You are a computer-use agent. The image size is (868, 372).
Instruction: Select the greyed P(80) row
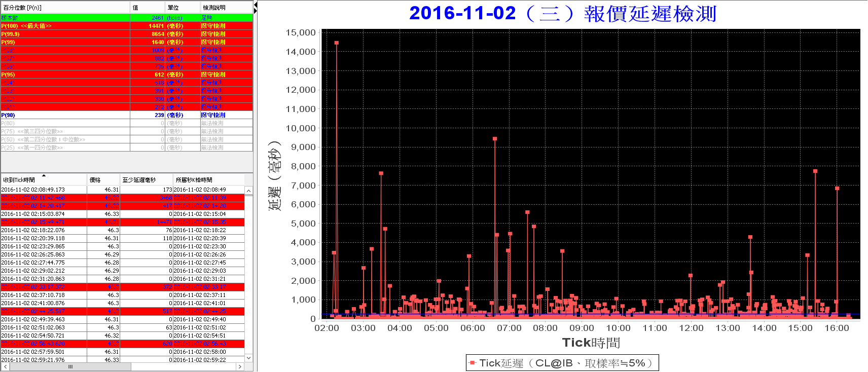(x=127, y=123)
